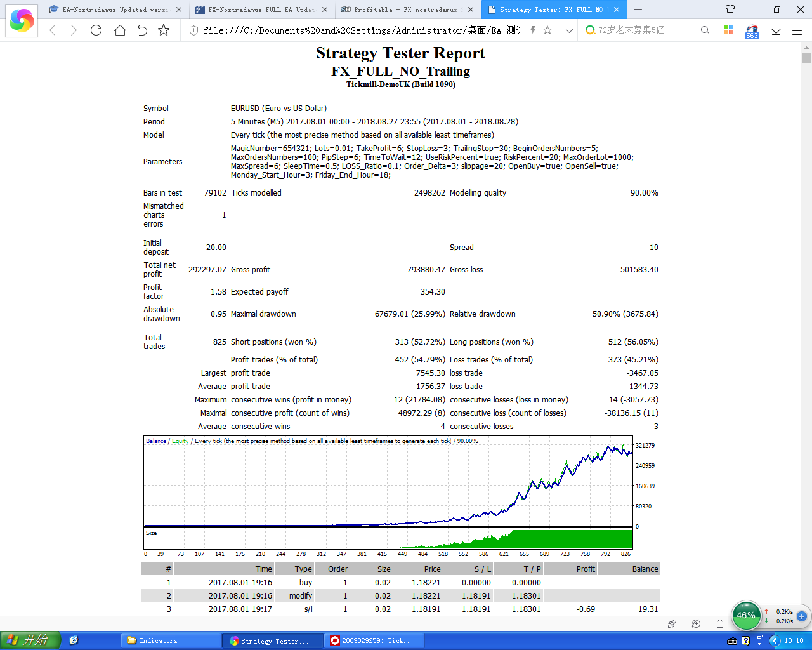Click the Profit factor value 1.58

coord(218,292)
